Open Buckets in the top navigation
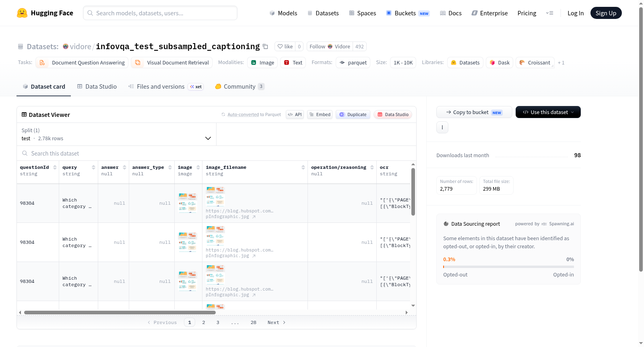 (408, 13)
